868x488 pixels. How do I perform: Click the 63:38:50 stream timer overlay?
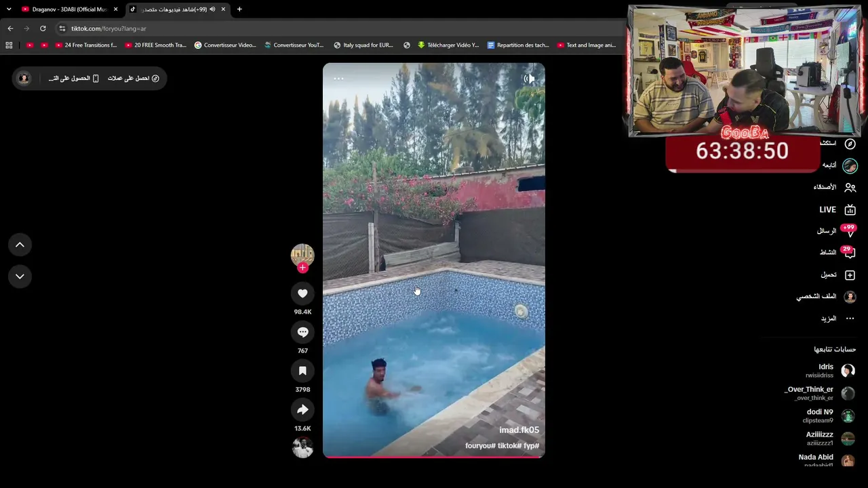coord(743,151)
